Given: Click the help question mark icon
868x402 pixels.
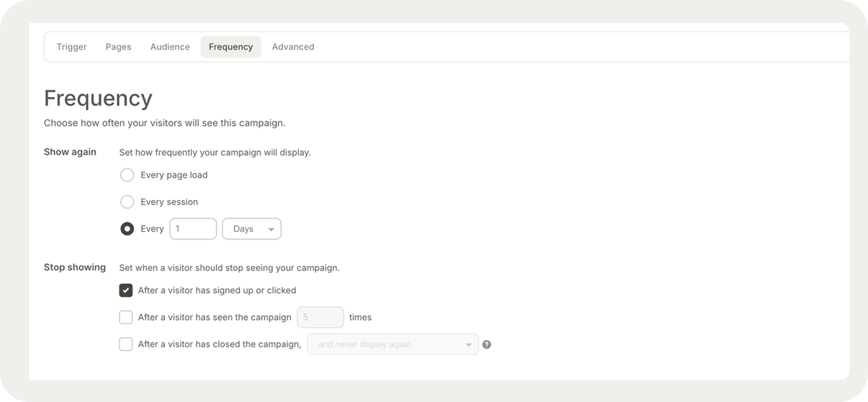Looking at the screenshot, I should 487,345.
